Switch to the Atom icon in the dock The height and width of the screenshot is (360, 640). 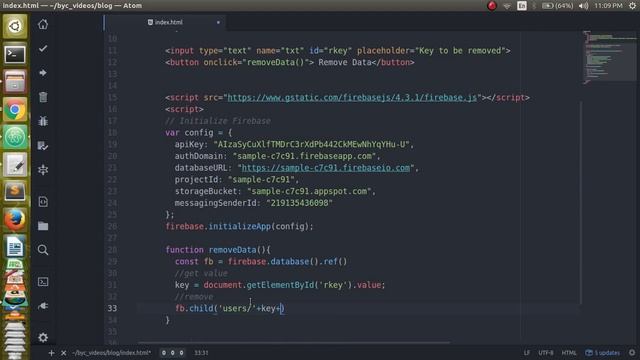[15, 137]
